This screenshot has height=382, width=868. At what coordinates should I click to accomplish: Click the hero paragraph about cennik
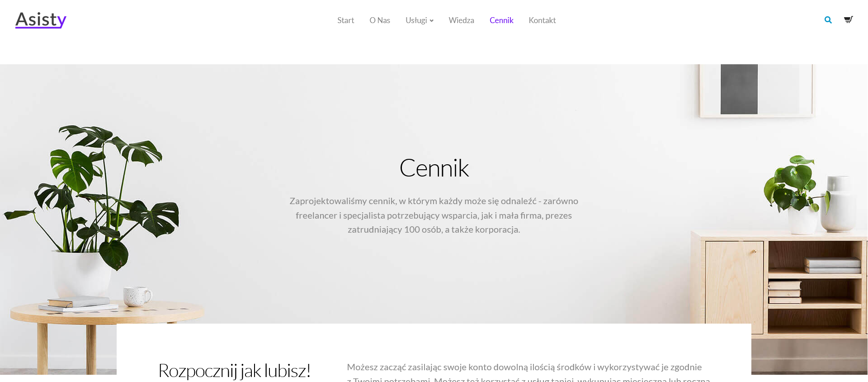[434, 215]
